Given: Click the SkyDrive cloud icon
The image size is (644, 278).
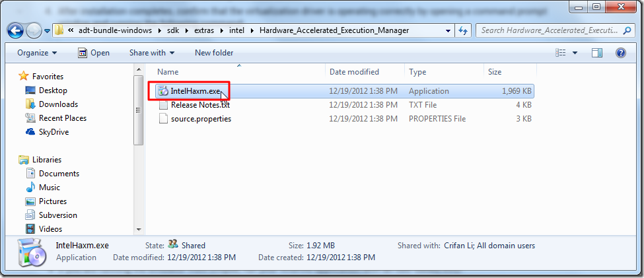Looking at the screenshot, I should pyautogui.click(x=30, y=132).
